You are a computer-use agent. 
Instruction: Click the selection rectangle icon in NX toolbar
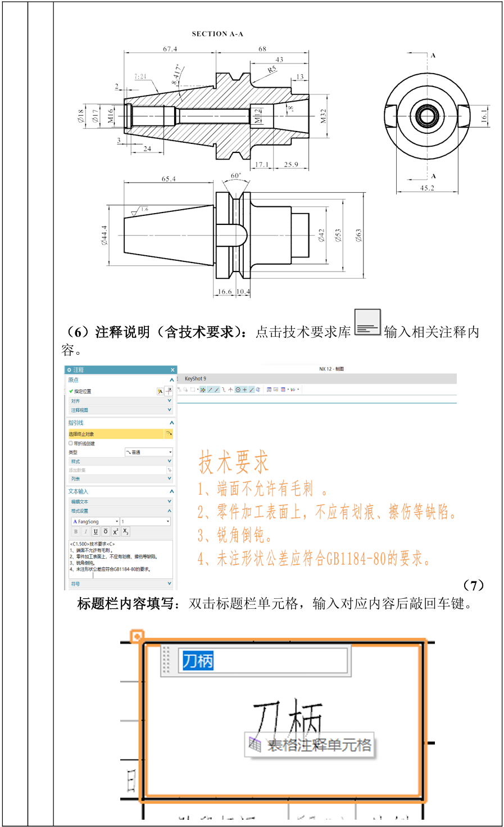[x=193, y=390]
